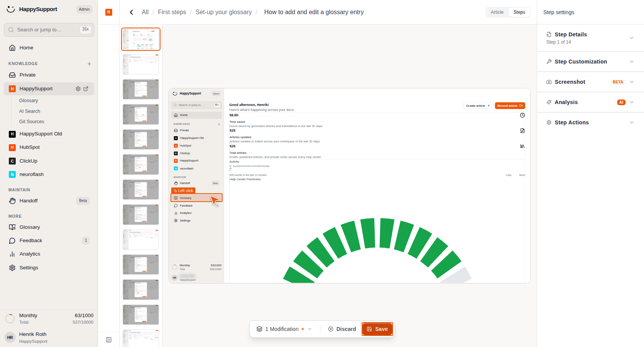Click the '537/10000' total usage value
The height and width of the screenshot is (347, 644).
click(83, 322)
